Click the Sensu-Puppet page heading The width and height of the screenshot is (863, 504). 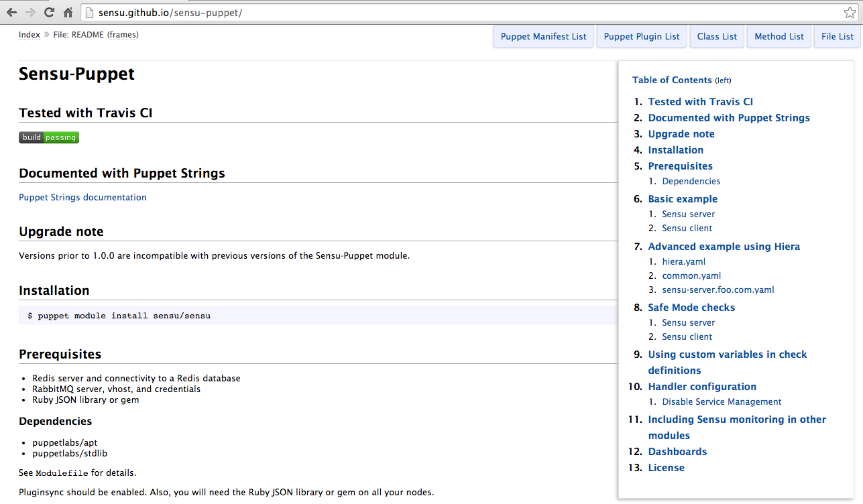point(76,74)
